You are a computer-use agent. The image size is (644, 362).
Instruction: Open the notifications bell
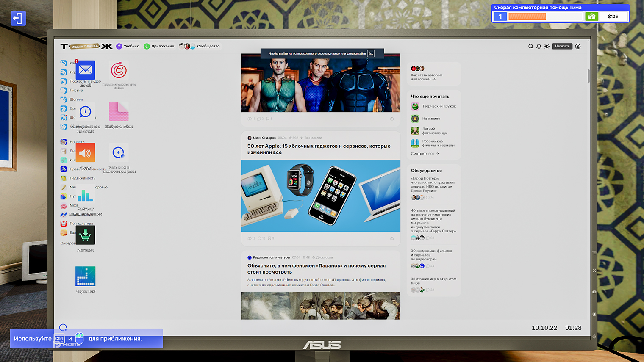(539, 46)
